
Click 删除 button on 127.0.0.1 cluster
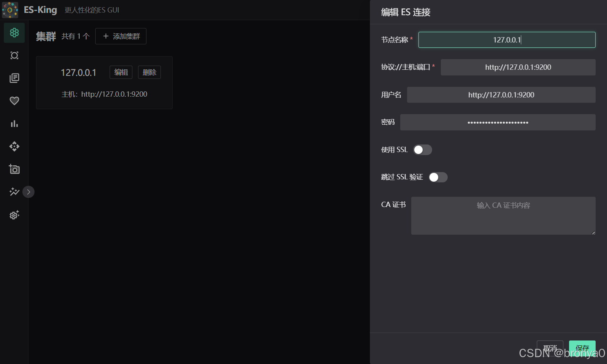click(149, 72)
